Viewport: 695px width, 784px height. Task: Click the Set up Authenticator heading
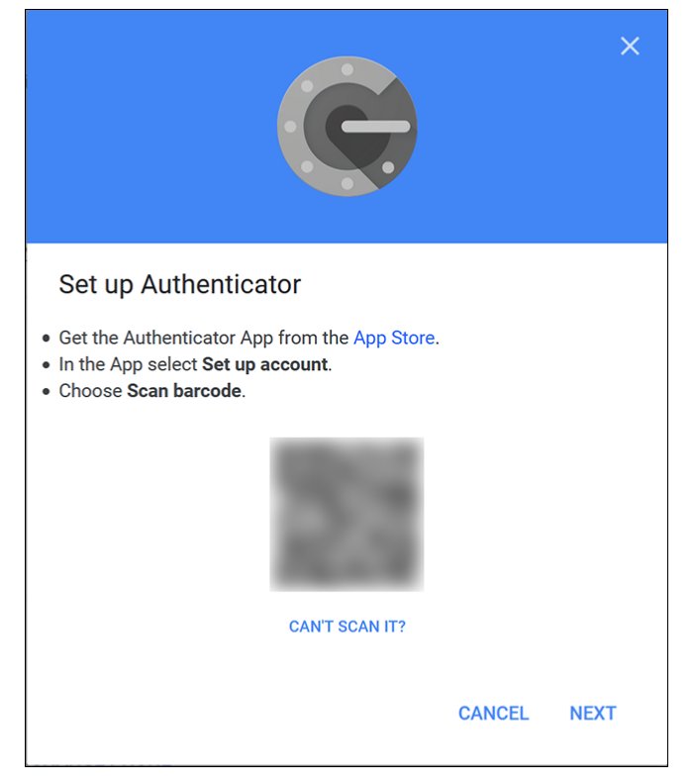click(x=180, y=284)
